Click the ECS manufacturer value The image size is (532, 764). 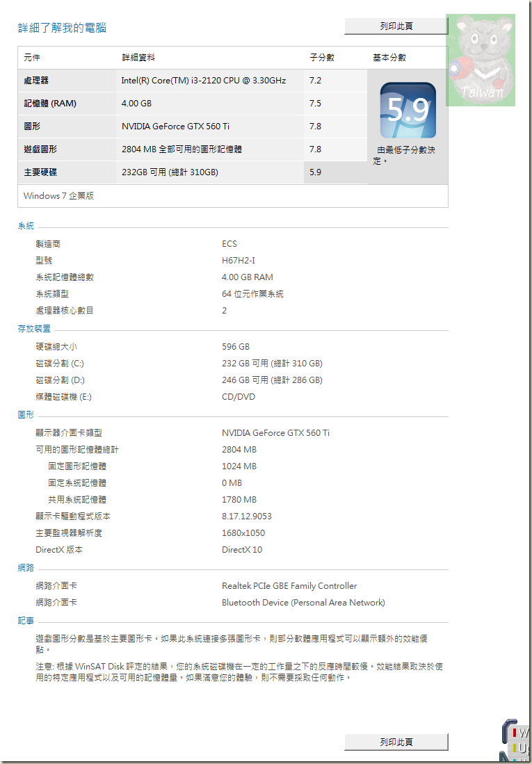229,244
